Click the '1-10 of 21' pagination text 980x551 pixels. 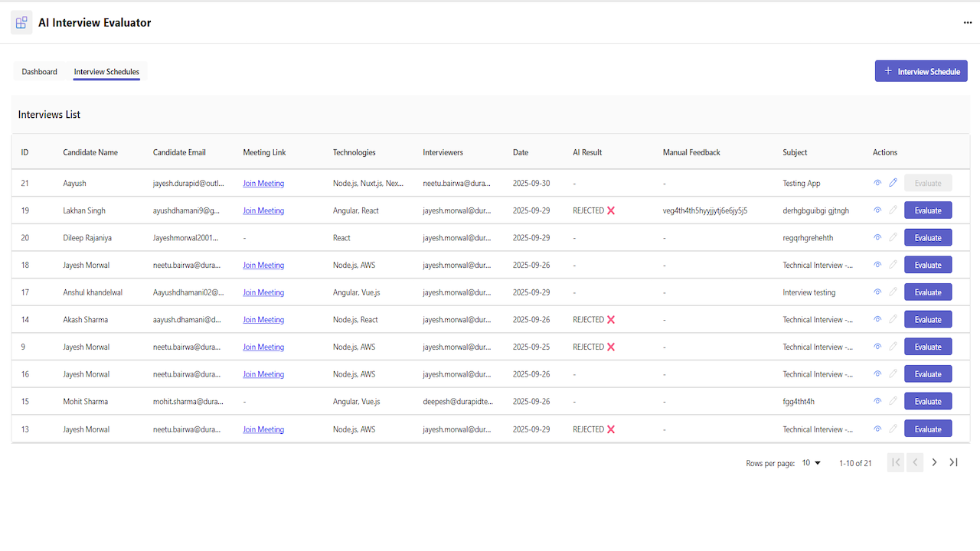coord(855,463)
